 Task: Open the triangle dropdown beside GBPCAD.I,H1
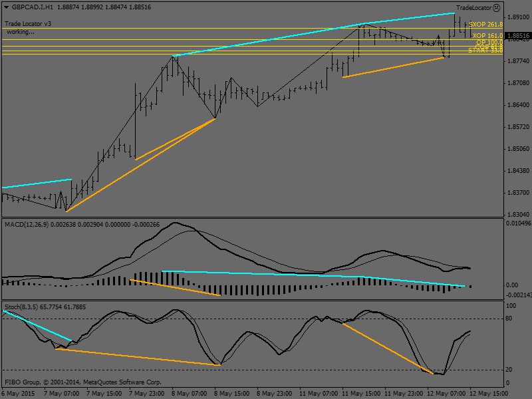(5, 7)
